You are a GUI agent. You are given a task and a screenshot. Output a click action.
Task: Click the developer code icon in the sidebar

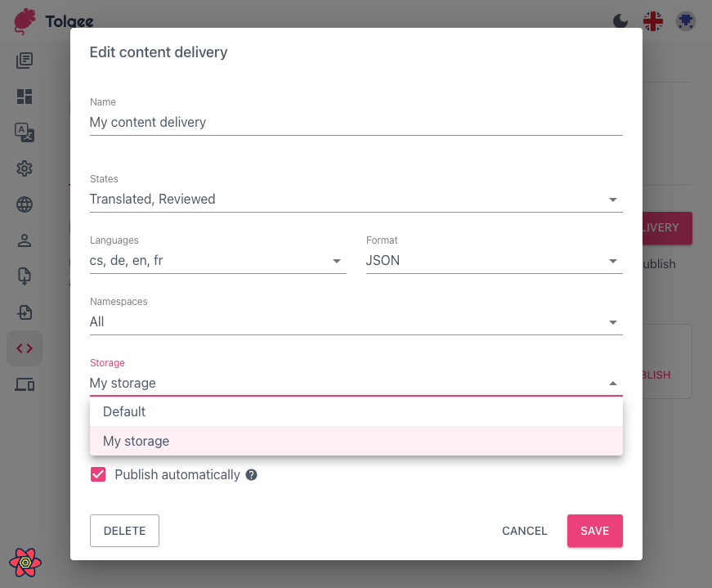[x=25, y=348]
